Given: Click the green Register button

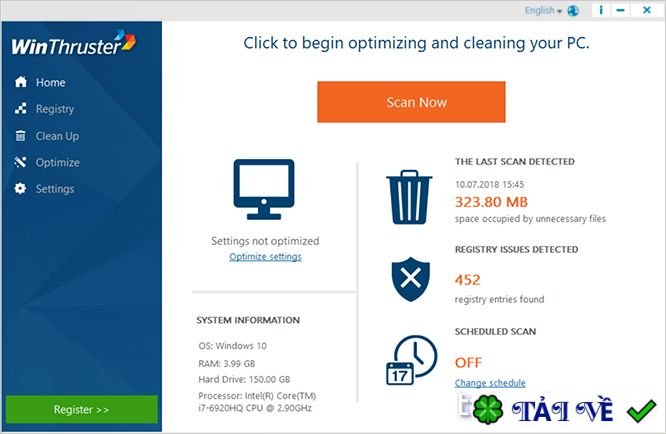Looking at the screenshot, I should 82,409.
